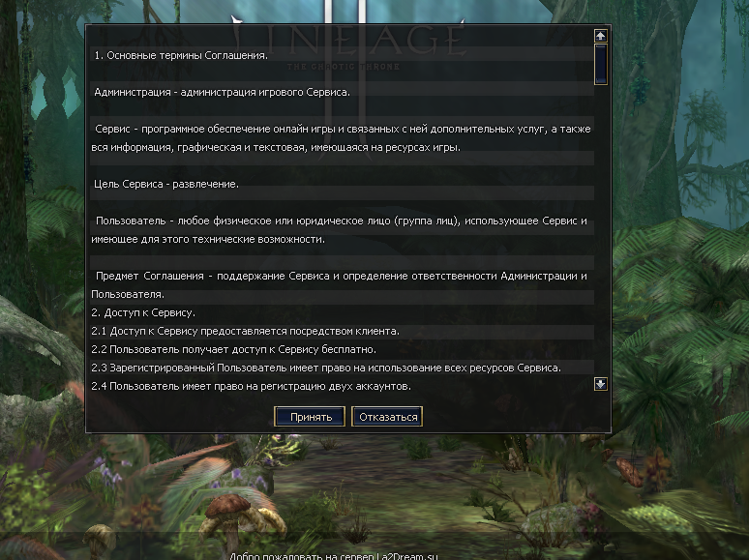Click the scroll down arrow icon

pos(600,384)
